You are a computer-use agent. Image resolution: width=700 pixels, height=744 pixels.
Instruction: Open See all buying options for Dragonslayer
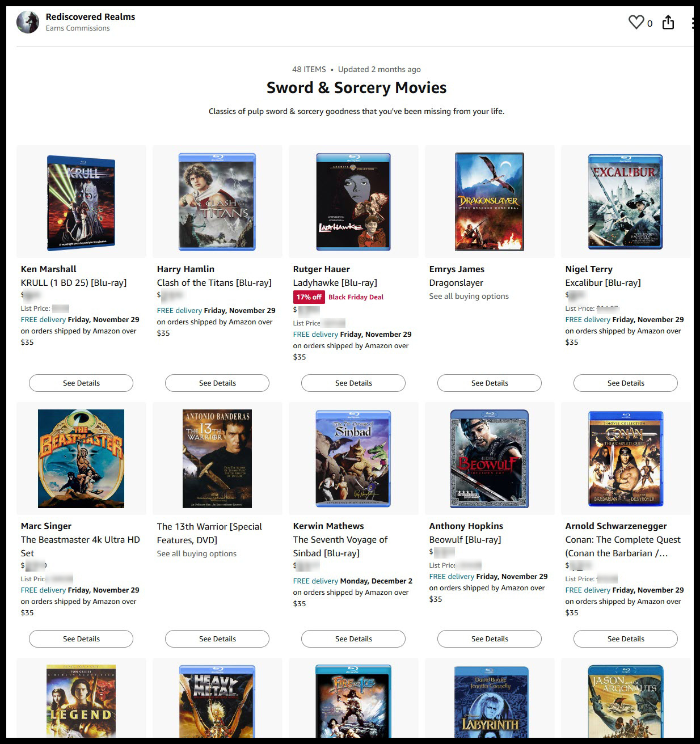(x=469, y=296)
